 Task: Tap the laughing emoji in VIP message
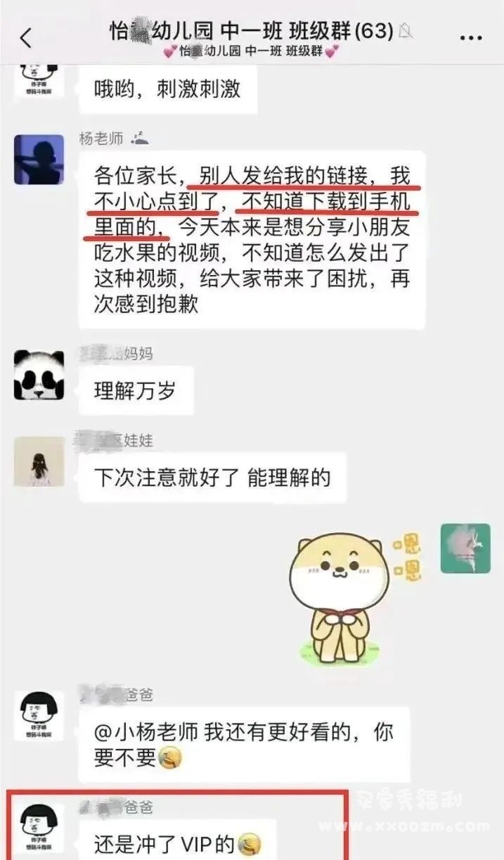(246, 841)
